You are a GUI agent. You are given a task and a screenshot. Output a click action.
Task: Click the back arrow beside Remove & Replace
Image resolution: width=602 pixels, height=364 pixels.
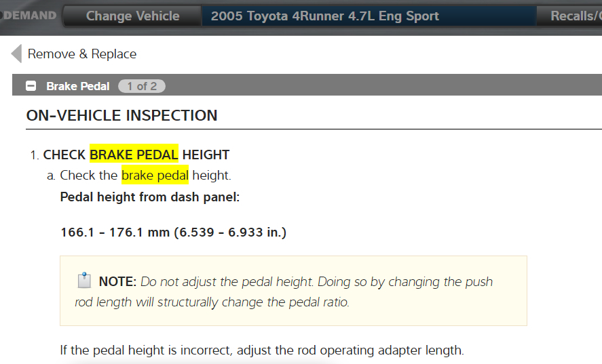16,54
